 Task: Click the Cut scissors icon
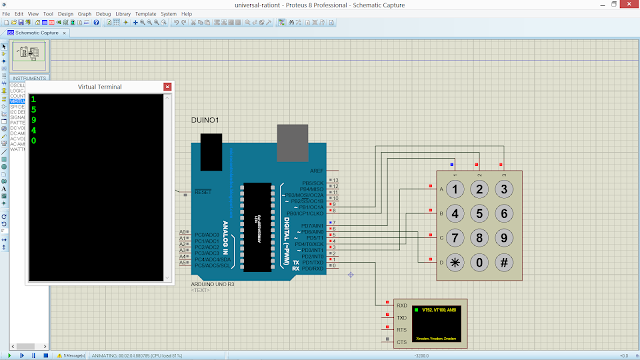193,22
